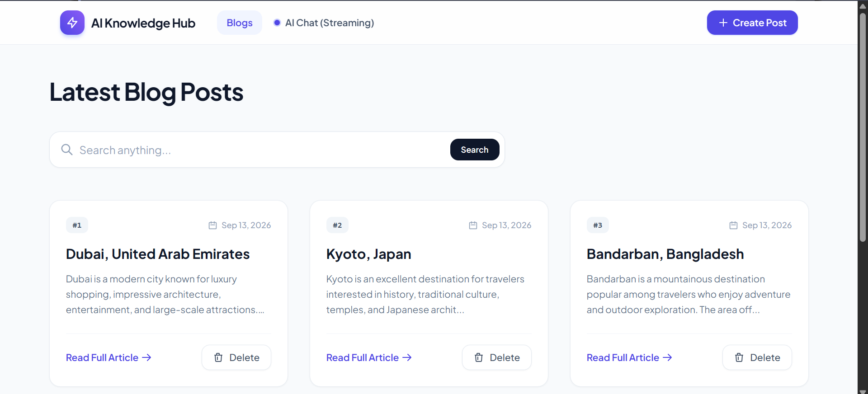Click calendar icon on Bandarban card

733,225
